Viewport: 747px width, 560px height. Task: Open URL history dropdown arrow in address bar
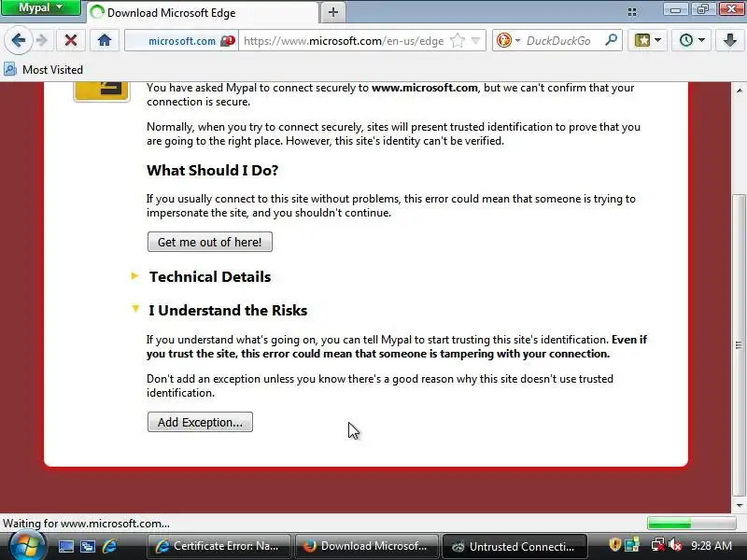point(475,41)
